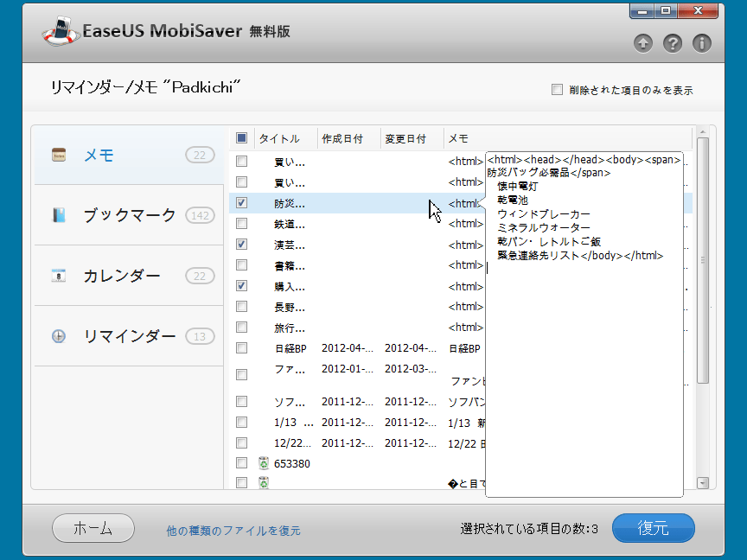747x560 pixels.
Task: Click the 22 count badge beside メモ
Action: (x=200, y=155)
